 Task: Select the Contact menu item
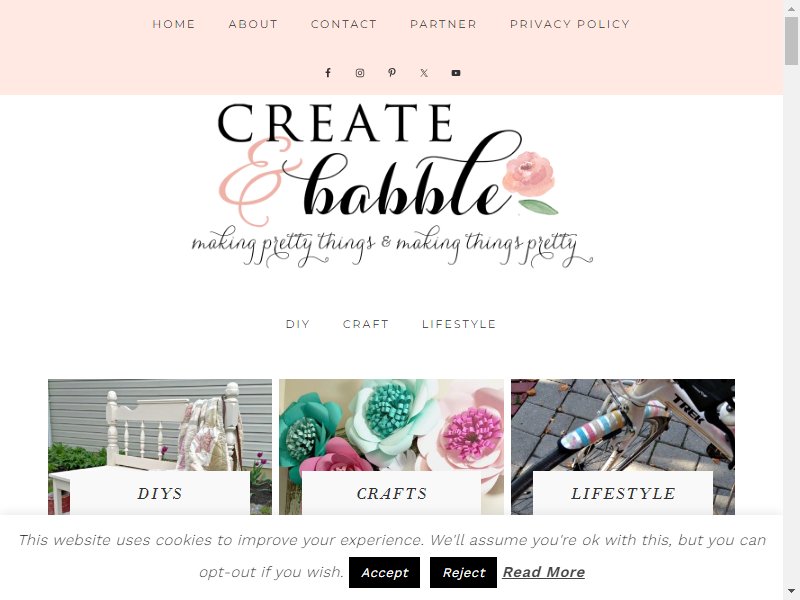[344, 24]
